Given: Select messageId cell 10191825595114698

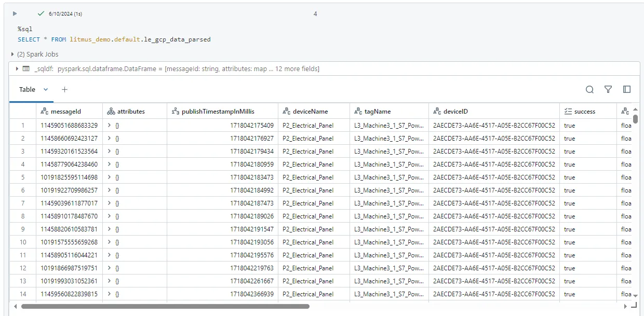Looking at the screenshot, I should 69,177.
